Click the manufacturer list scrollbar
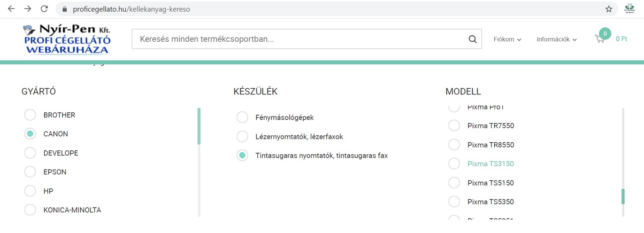This screenshot has height=233, width=644. tap(199, 162)
